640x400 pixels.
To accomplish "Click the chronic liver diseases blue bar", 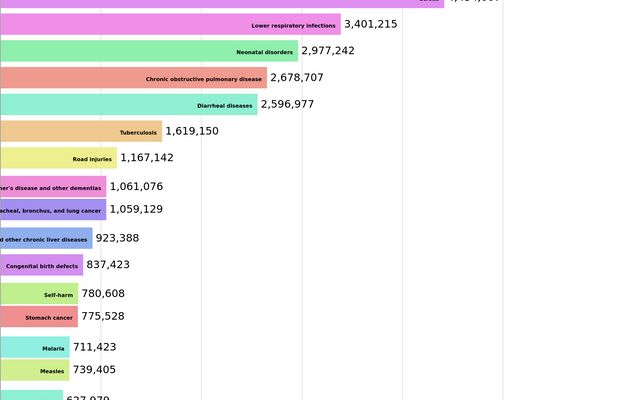I will coord(46,239).
